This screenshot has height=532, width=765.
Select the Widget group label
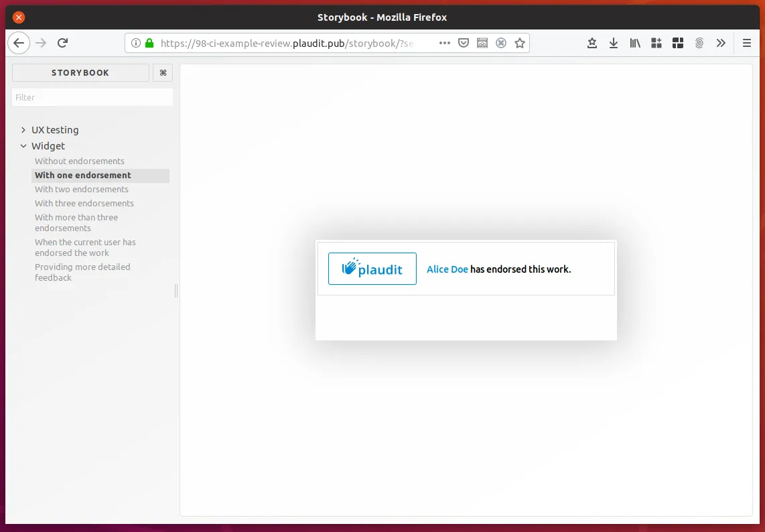pos(48,146)
